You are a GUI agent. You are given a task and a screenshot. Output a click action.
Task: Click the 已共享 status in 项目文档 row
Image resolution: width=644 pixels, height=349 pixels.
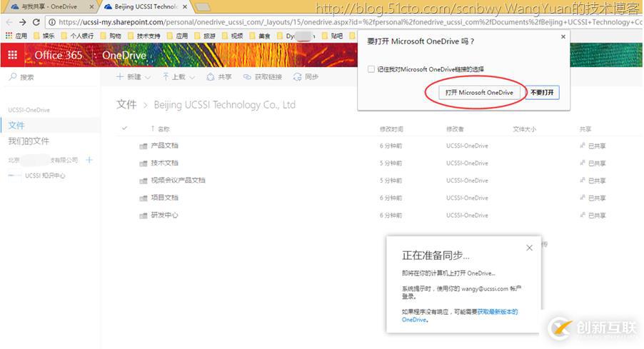(x=593, y=198)
